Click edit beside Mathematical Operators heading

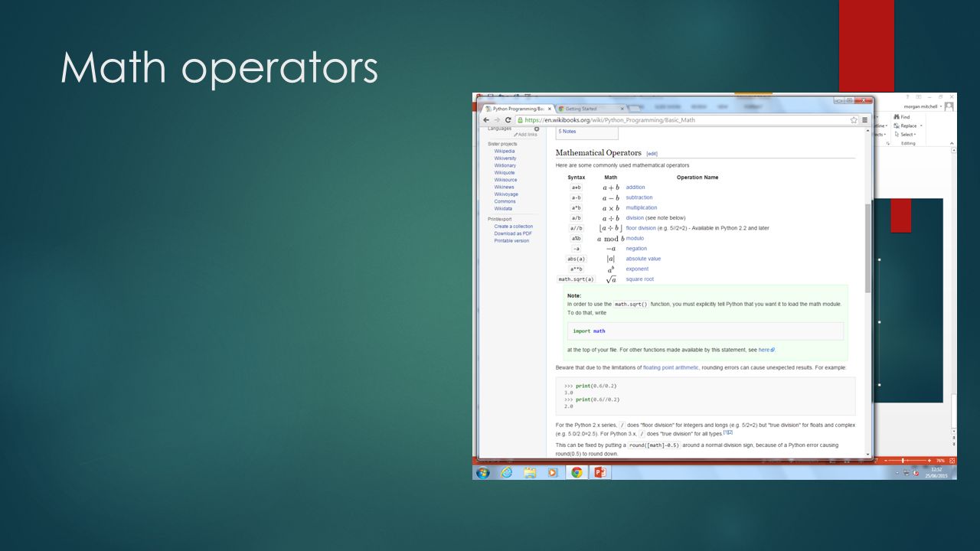pos(652,154)
